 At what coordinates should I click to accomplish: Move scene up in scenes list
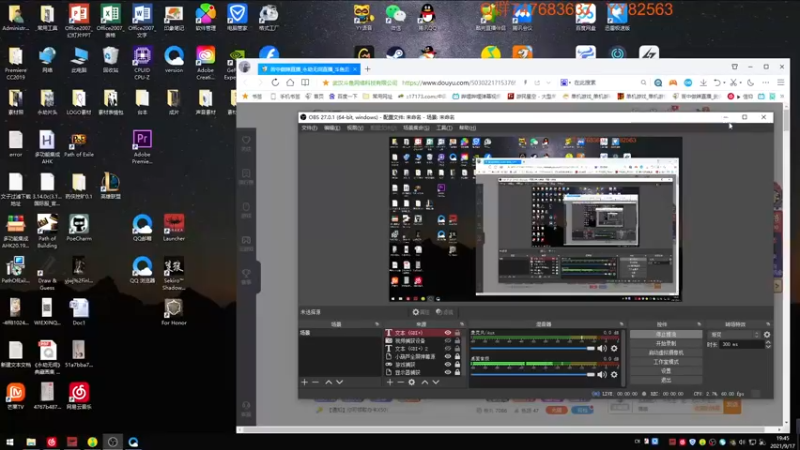pyautogui.click(x=329, y=382)
